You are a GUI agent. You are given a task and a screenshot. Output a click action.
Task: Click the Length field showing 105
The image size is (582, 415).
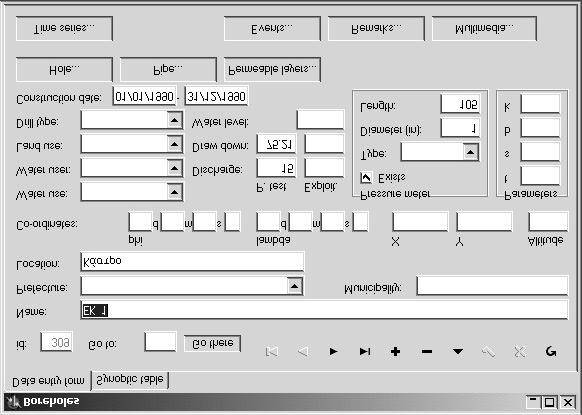point(460,104)
